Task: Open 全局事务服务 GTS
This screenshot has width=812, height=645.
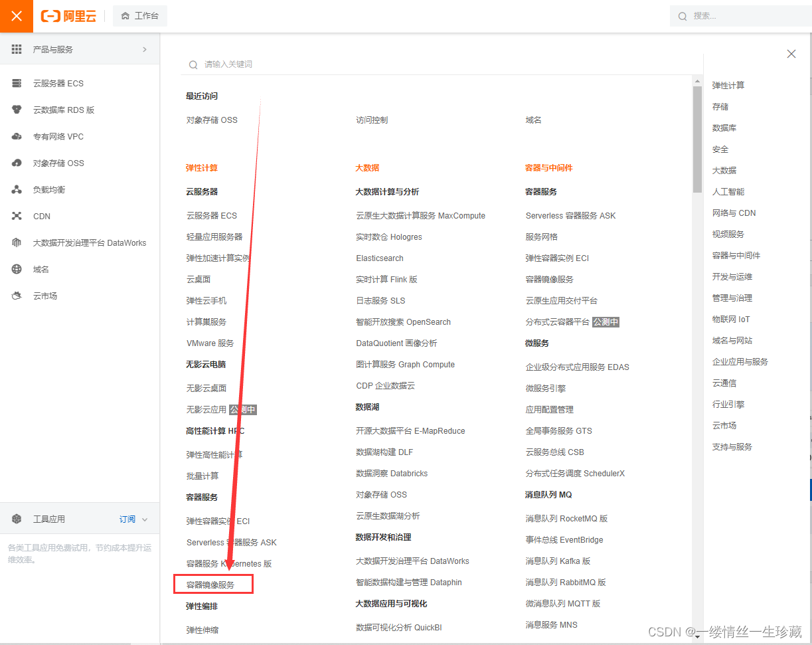Action: (559, 430)
